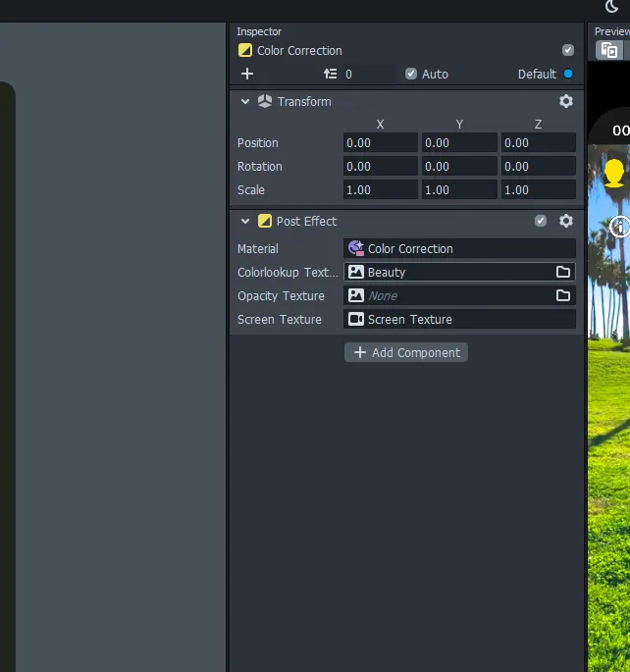The width and height of the screenshot is (630, 672).
Task: Select the Screen Texture field
Action: click(x=459, y=319)
